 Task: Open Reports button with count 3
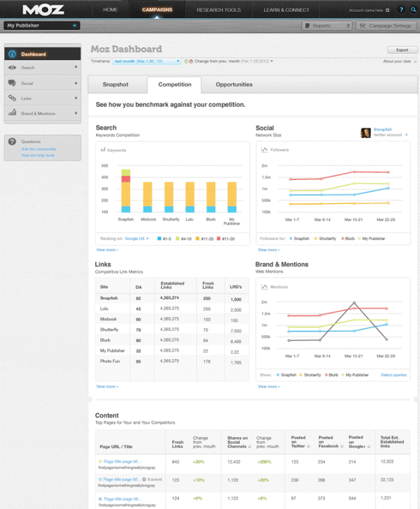pos(327,25)
